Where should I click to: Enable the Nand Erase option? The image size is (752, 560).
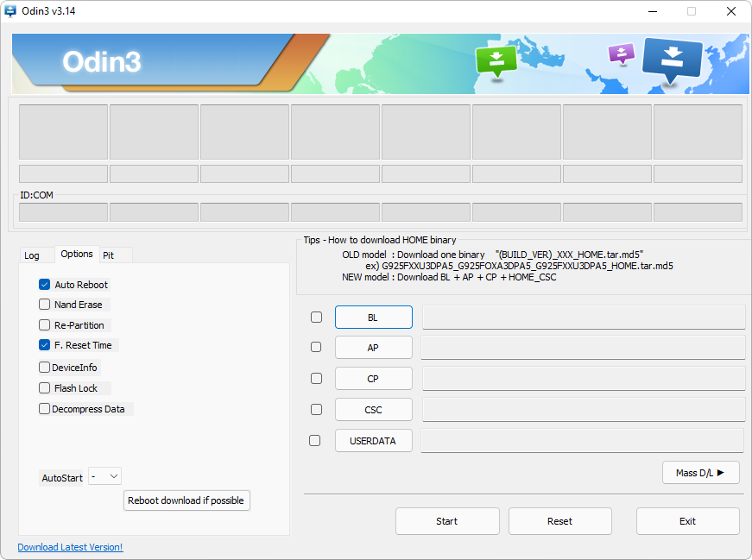pyautogui.click(x=44, y=305)
